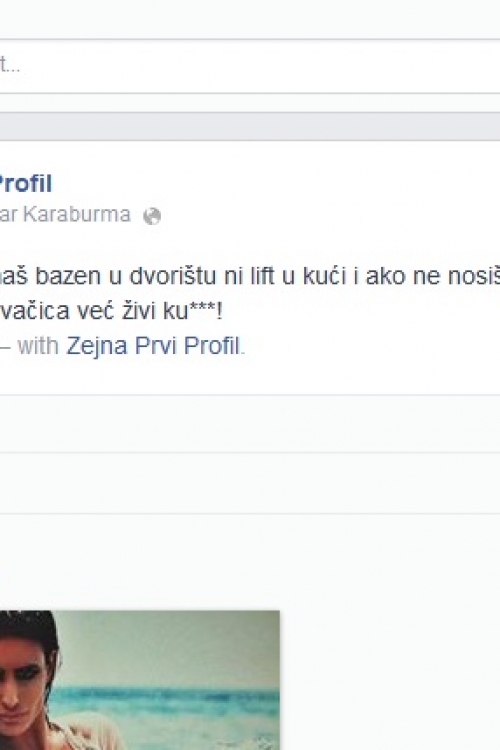The image size is (500, 750).
Task: Click the word "lift" in the post text
Action: click(256, 276)
